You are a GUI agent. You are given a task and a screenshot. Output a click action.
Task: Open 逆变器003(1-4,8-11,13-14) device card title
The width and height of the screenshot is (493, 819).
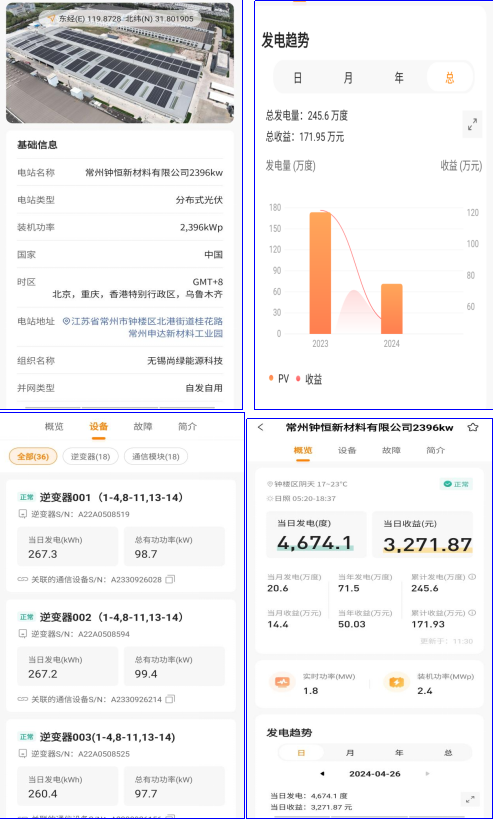click(x=107, y=737)
